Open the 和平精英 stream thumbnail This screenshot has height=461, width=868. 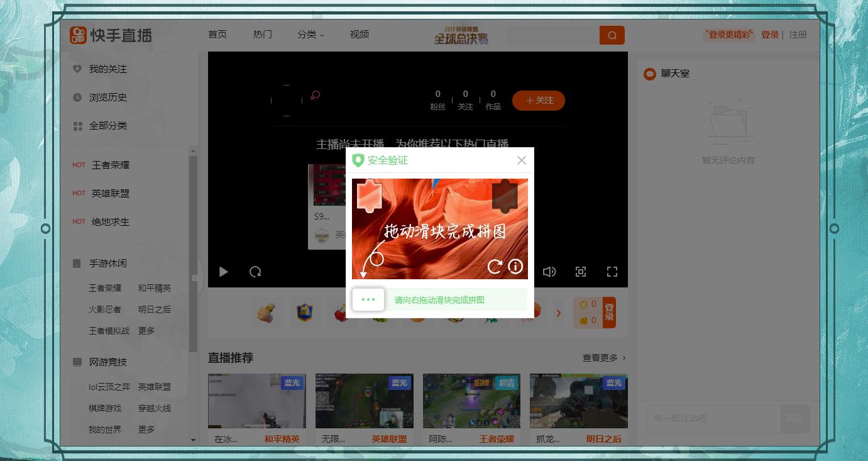click(257, 401)
